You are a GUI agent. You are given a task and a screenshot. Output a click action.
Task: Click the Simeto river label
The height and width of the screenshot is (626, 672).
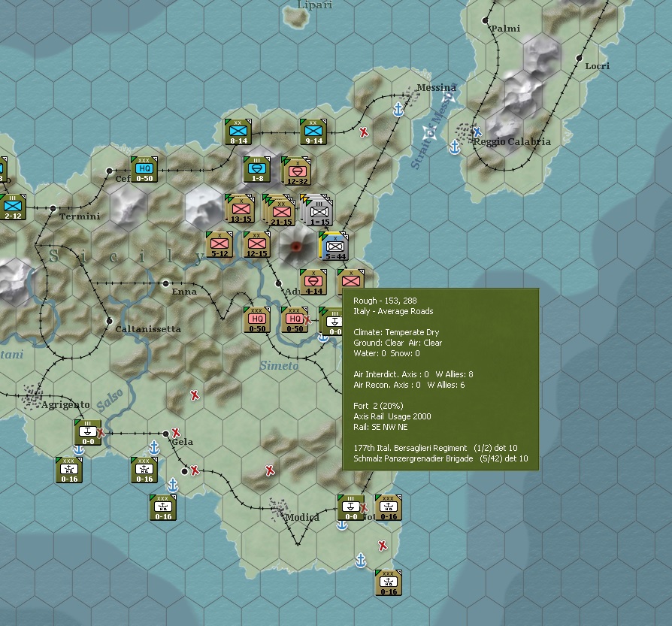point(279,365)
